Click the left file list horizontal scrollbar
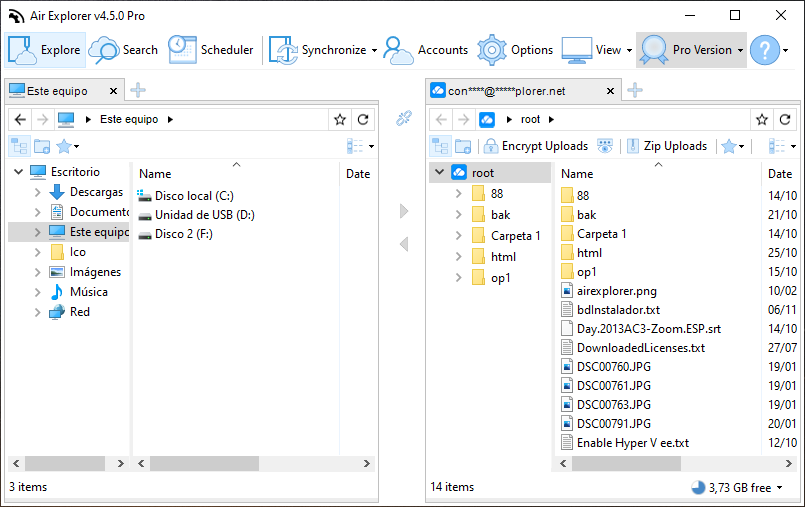This screenshot has width=805, height=507. coord(204,463)
